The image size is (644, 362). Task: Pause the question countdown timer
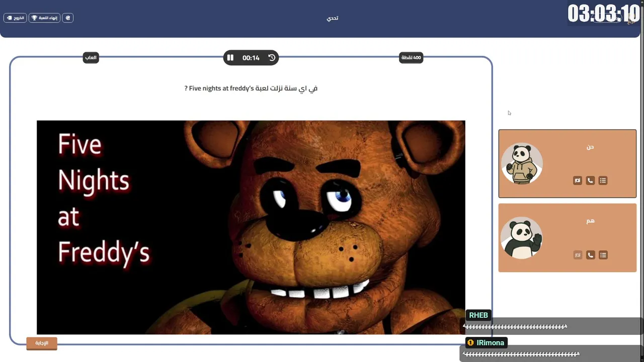pyautogui.click(x=230, y=58)
